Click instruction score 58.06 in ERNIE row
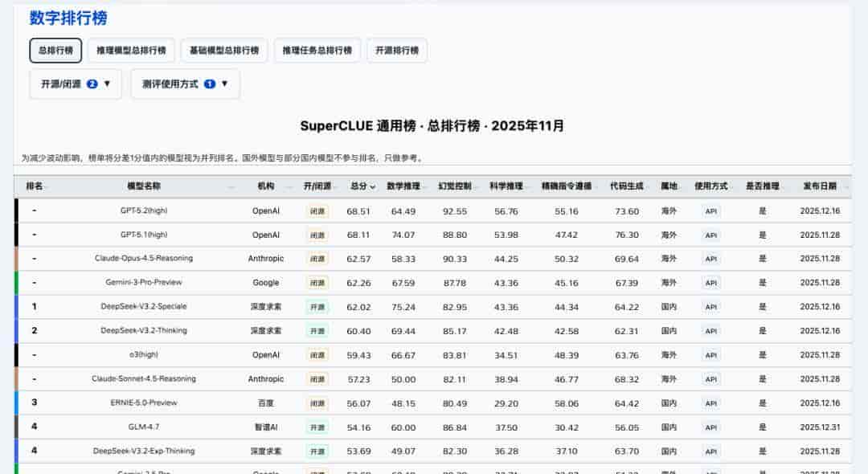The image size is (868, 474). tap(567, 404)
